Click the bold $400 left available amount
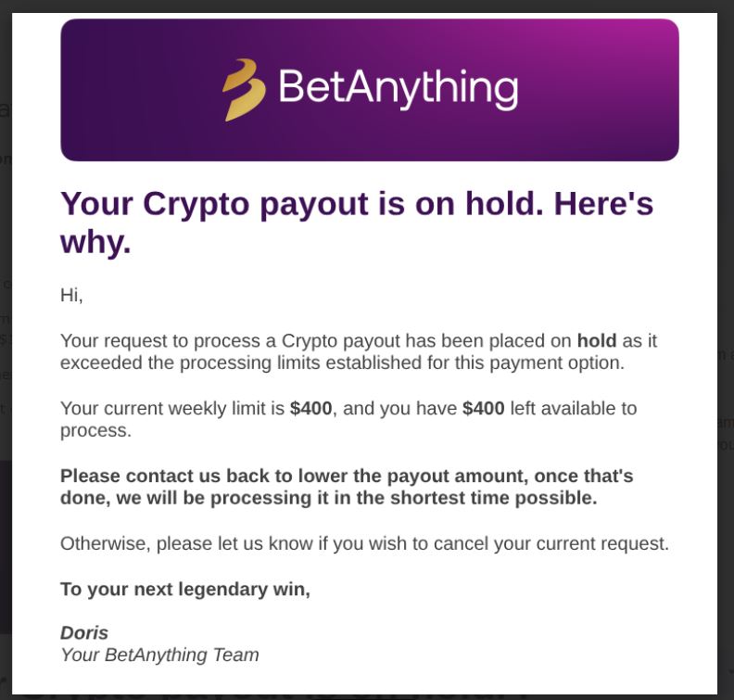734x700 pixels. [483, 408]
